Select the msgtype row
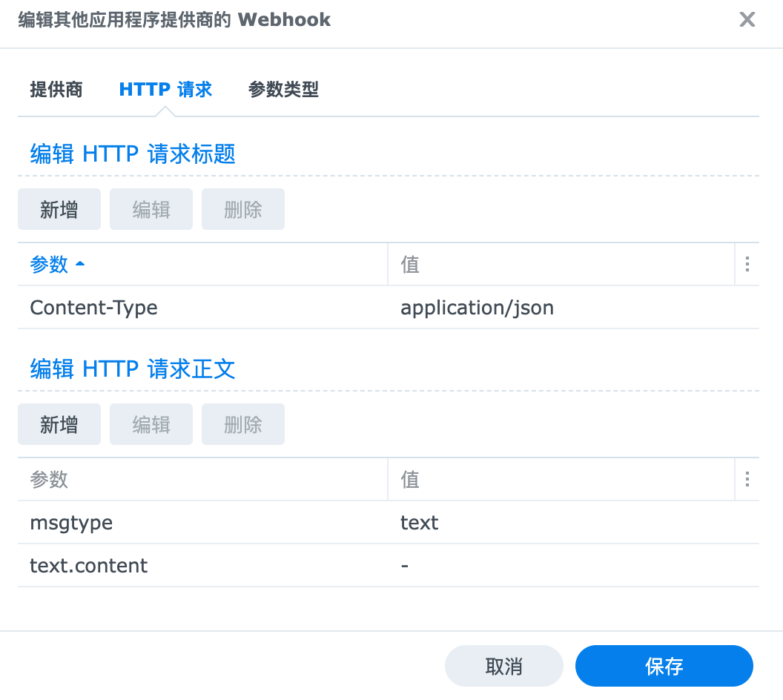The width and height of the screenshot is (783, 700). pos(389,523)
